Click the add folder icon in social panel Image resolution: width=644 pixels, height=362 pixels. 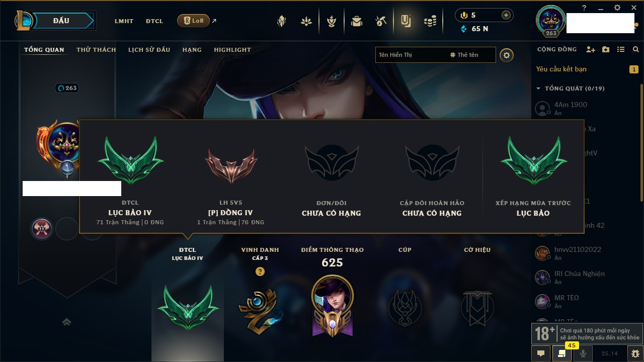click(x=606, y=49)
